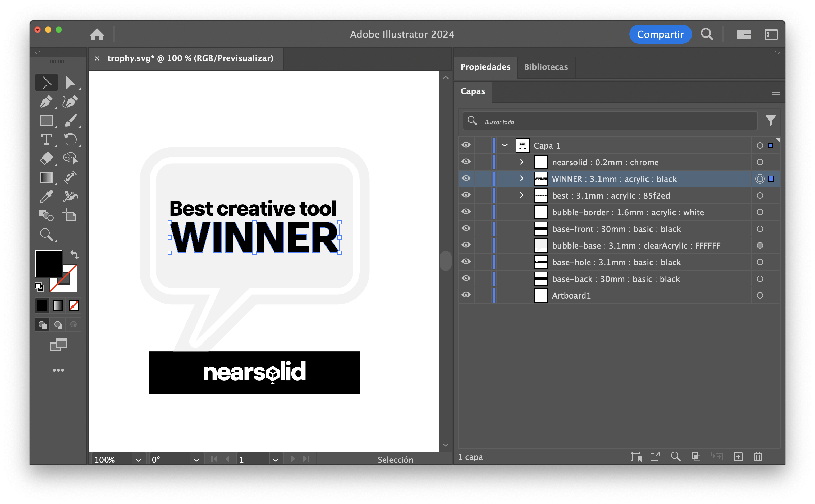Change the screen mode icon
The height and width of the screenshot is (504, 815).
(x=58, y=345)
